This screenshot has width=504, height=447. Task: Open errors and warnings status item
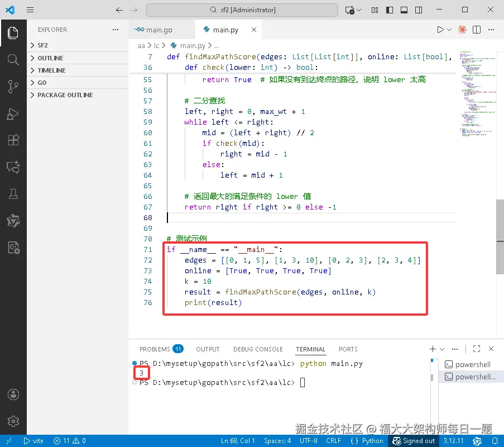coord(70,441)
